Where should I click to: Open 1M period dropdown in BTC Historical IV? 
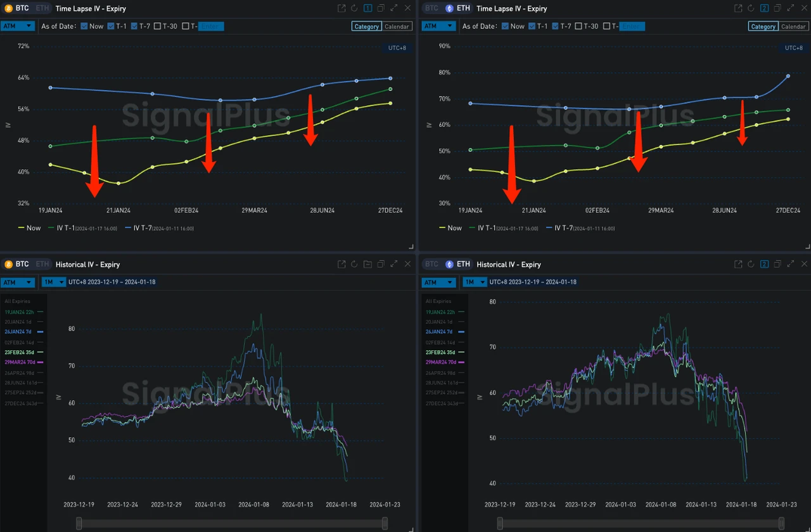coord(53,282)
